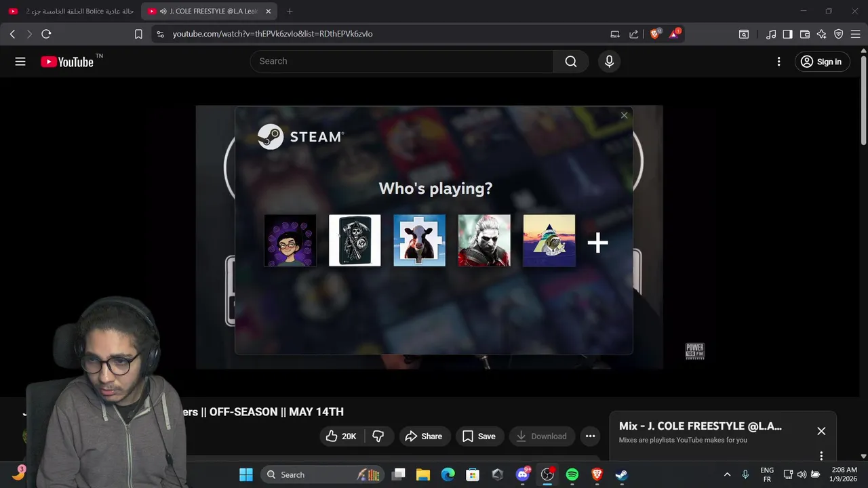Open the YouTube guide hamburger menu
Screen dimensions: 868x488
coord(20,62)
